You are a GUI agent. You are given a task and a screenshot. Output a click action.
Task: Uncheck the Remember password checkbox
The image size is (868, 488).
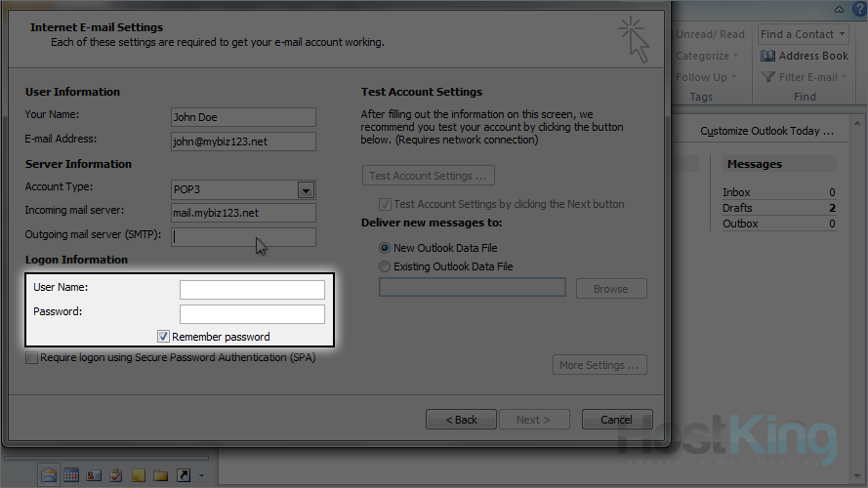point(164,337)
